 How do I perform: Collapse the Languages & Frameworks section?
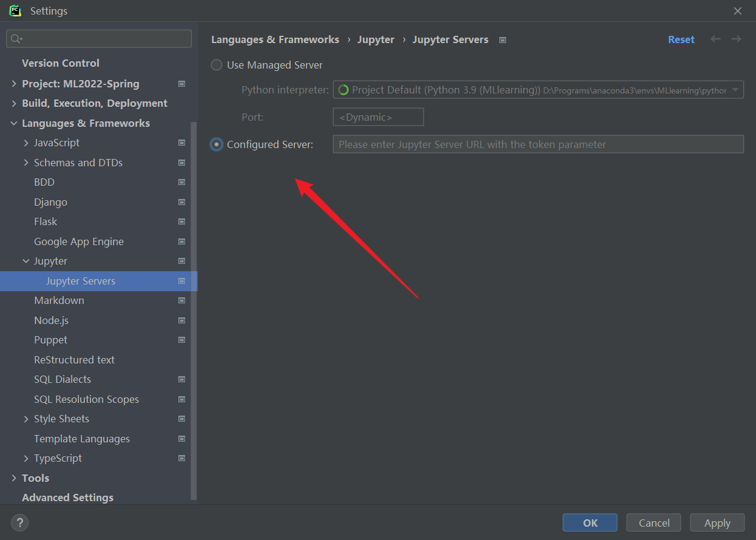point(14,123)
